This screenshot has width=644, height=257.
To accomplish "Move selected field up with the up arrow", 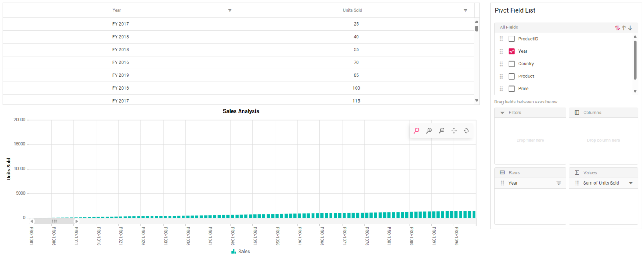I will tap(624, 27).
